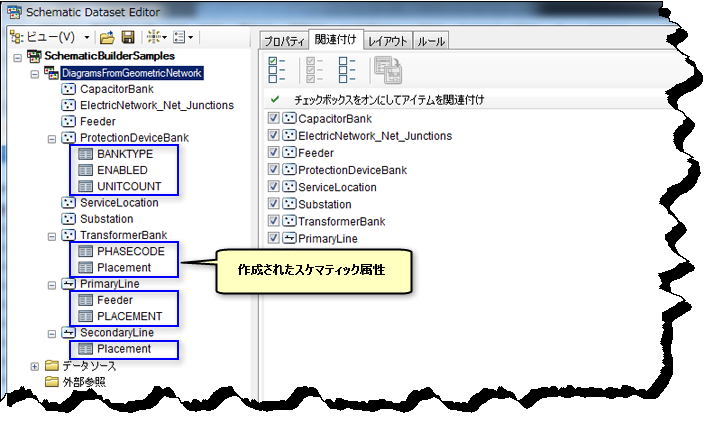Toggle the TransformerBank checkbox

(273, 221)
